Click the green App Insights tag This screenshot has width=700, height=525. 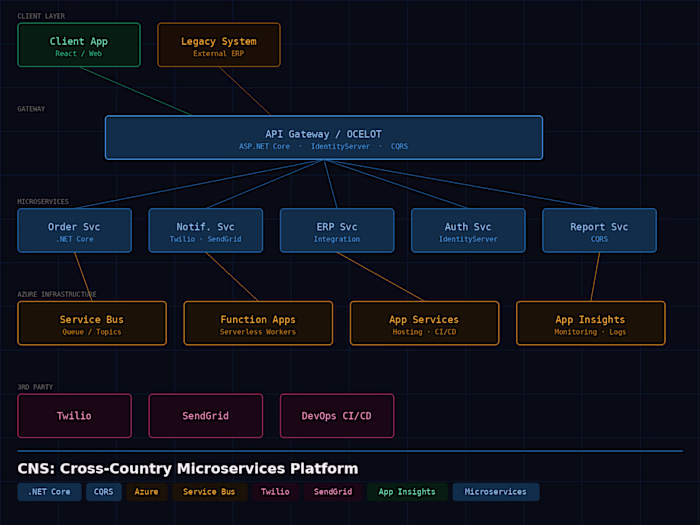(x=407, y=492)
